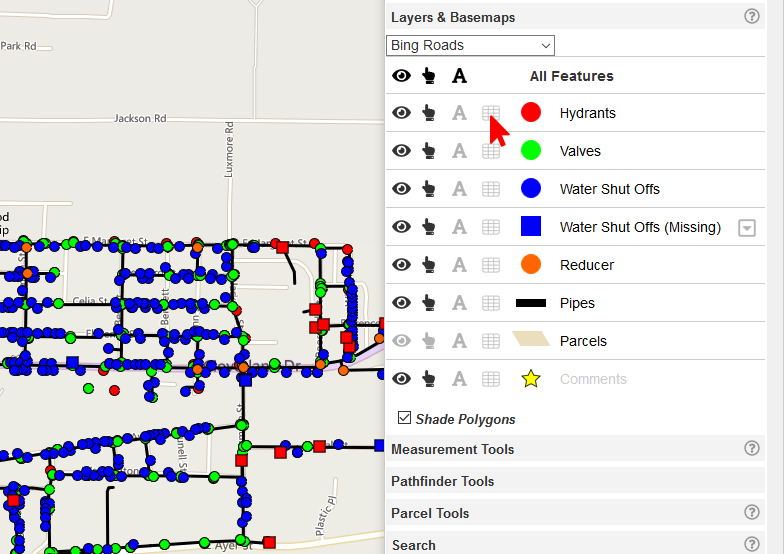Expand the Measurement Tools section
This screenshot has height=554, width=784.
coord(452,449)
